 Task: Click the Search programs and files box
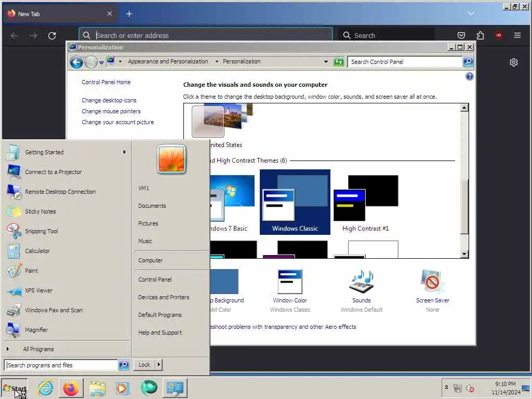pos(61,365)
